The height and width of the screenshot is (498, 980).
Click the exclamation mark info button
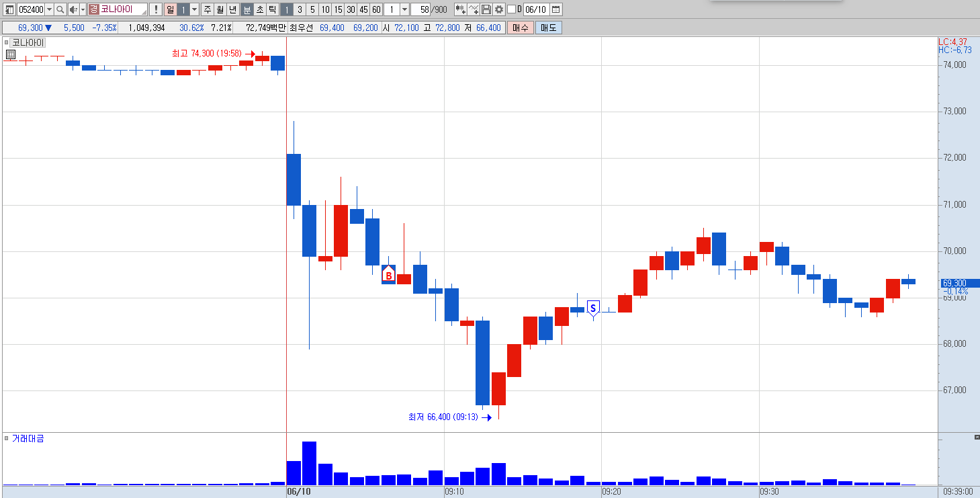[156, 9]
